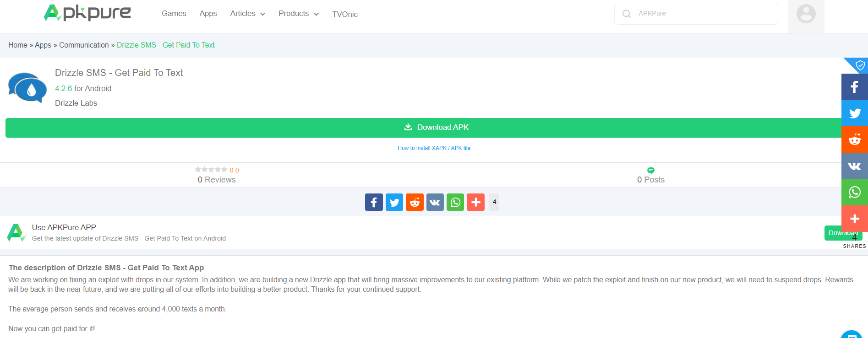Screen dimensions: 868x338
Task: Share on Reddit in the center share bar
Action: pyautogui.click(x=415, y=202)
